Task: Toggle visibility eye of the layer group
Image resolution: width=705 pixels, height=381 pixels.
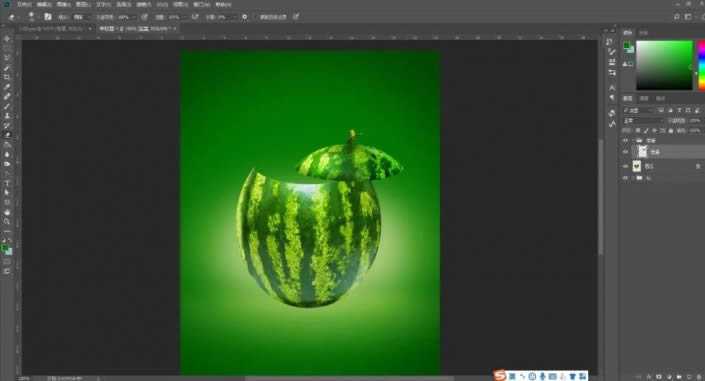Action: click(625, 140)
